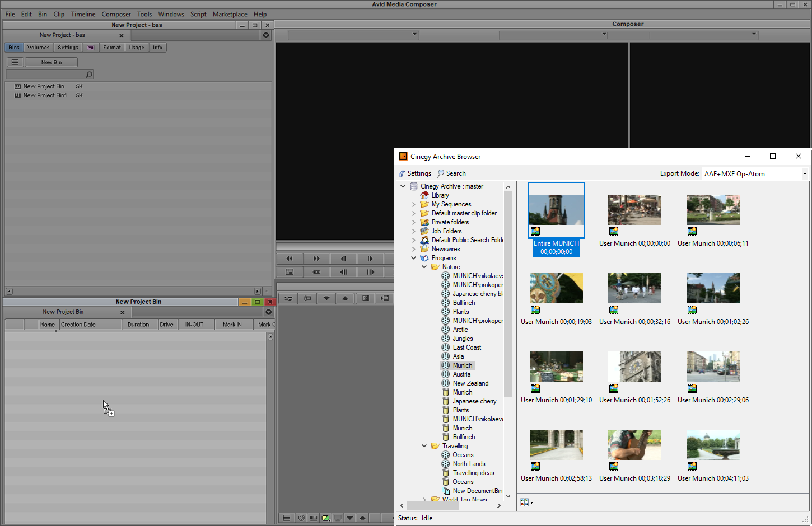Click the Composer position bar under the monitor
812x526 pixels.
tap(335, 247)
